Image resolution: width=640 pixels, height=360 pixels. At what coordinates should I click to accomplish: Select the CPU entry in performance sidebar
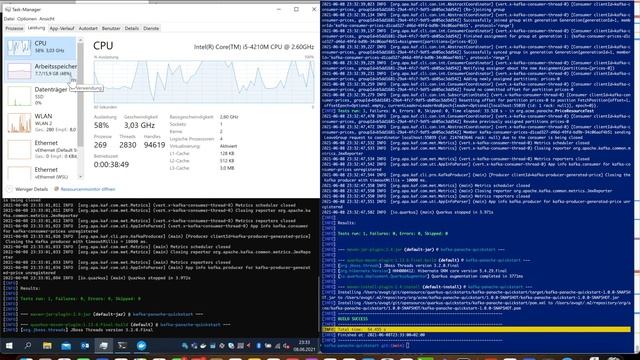coord(40,47)
